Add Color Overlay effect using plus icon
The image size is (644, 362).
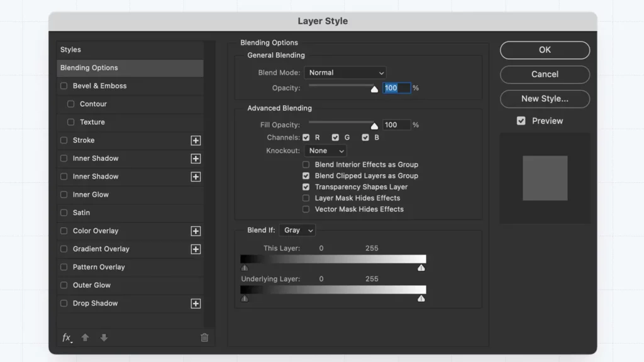click(x=196, y=231)
